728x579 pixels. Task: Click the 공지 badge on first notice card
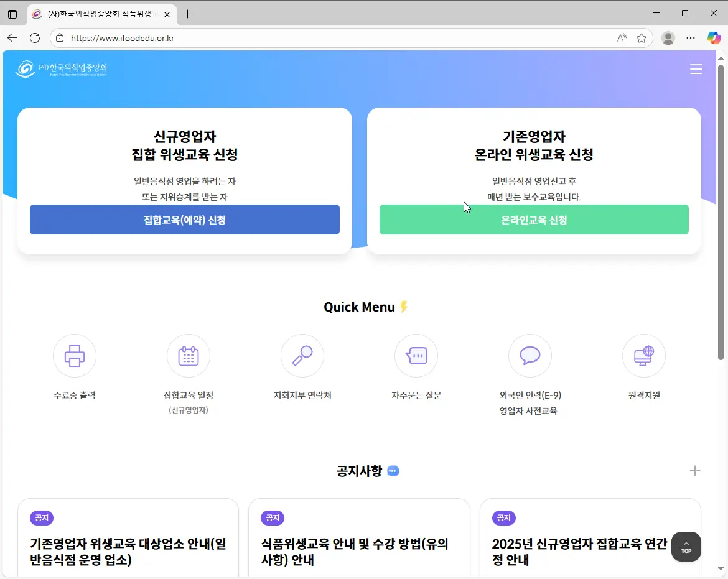[x=41, y=517]
